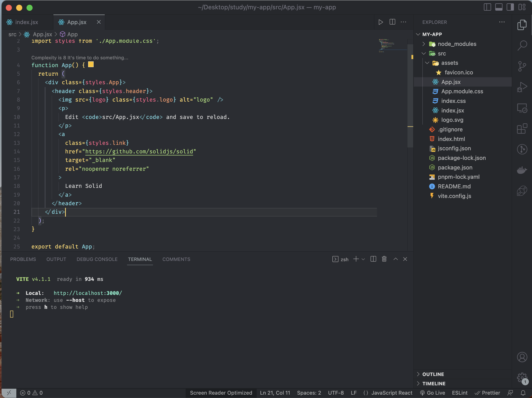This screenshot has height=398, width=532.
Task: Open the Search view in activity bar
Action: pyautogui.click(x=522, y=45)
